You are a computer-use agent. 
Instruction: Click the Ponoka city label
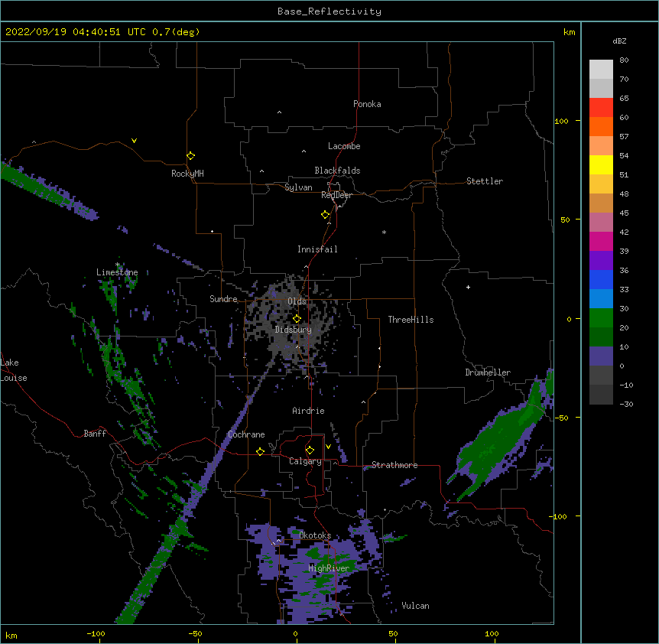(x=367, y=104)
